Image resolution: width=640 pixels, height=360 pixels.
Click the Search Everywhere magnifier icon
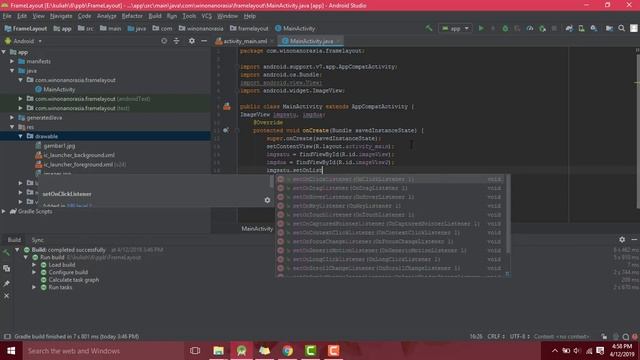tap(622, 28)
